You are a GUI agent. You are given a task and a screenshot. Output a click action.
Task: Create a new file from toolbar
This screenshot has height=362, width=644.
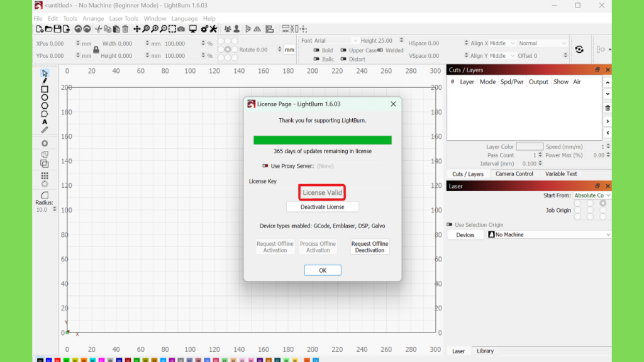[x=40, y=29]
